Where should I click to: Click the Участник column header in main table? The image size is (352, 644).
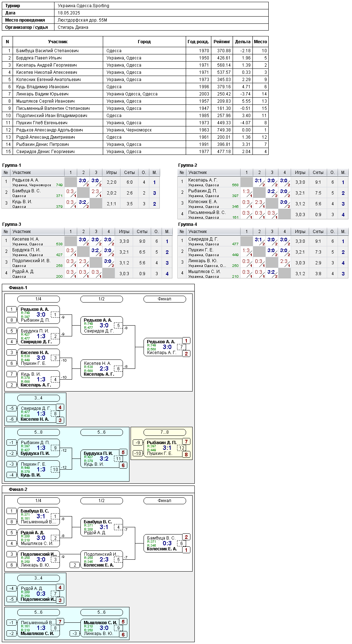tap(58, 42)
